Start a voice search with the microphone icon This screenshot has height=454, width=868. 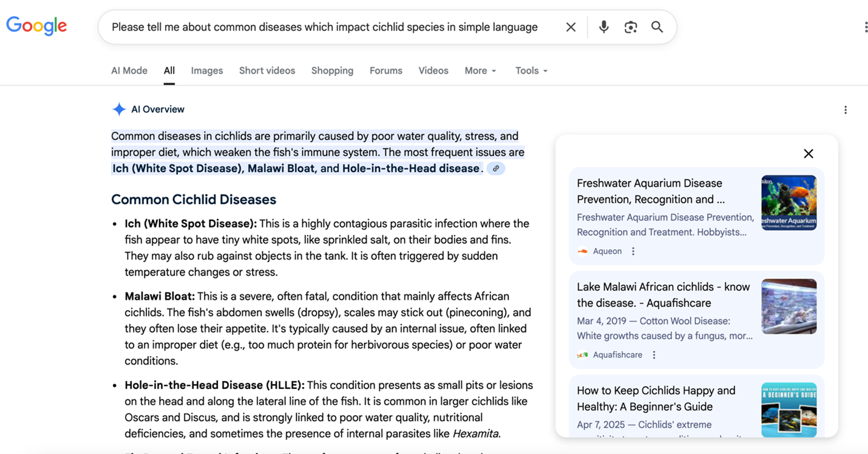(603, 27)
